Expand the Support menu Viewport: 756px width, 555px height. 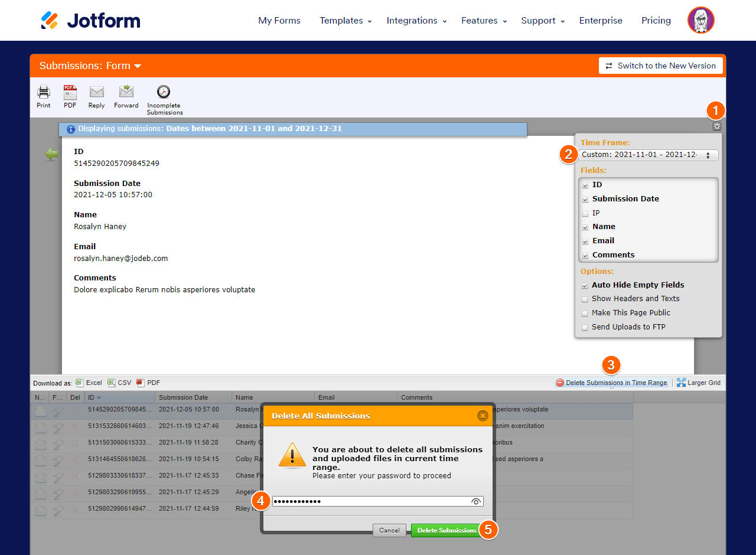click(543, 20)
